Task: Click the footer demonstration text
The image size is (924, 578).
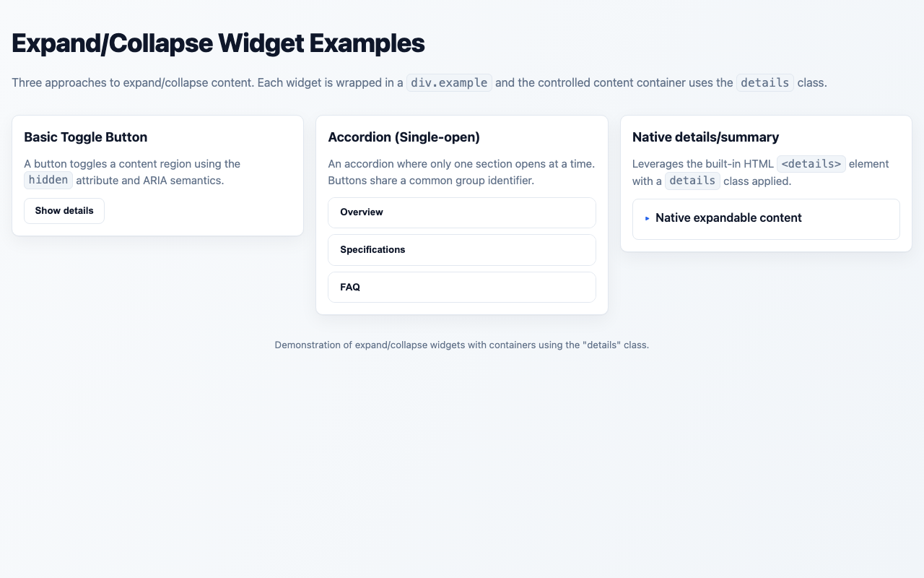Action: point(462,345)
